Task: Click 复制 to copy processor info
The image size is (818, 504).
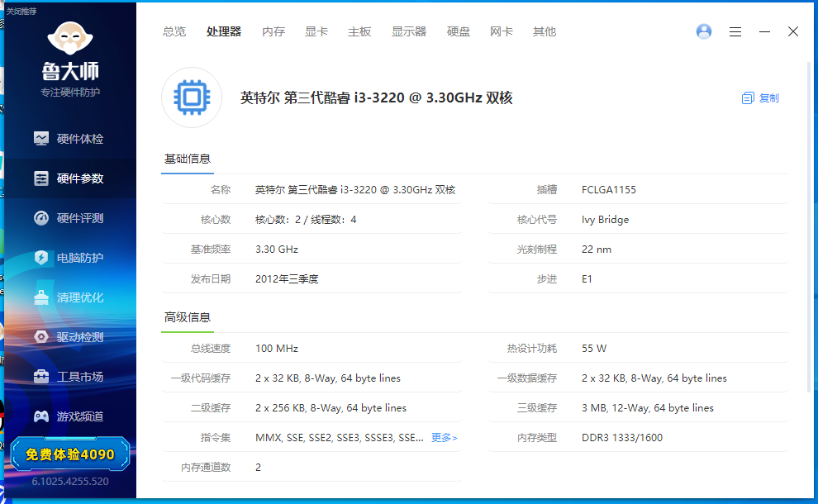Action: point(768,98)
